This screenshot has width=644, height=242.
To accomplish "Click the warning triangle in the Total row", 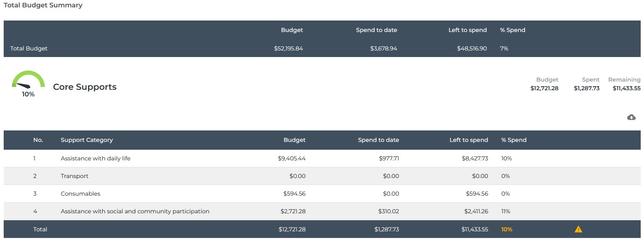I will [578, 229].
